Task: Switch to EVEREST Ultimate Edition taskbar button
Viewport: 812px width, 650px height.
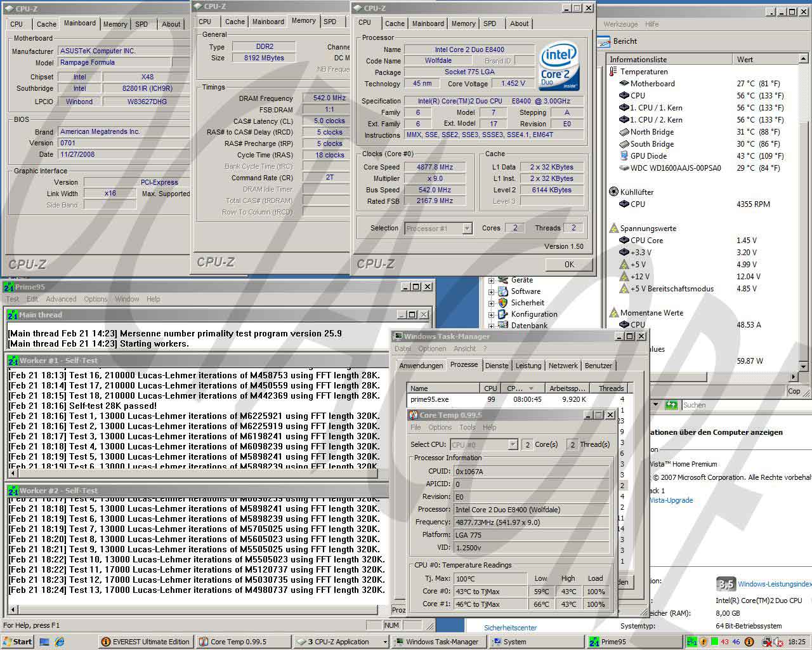Action: [x=146, y=642]
